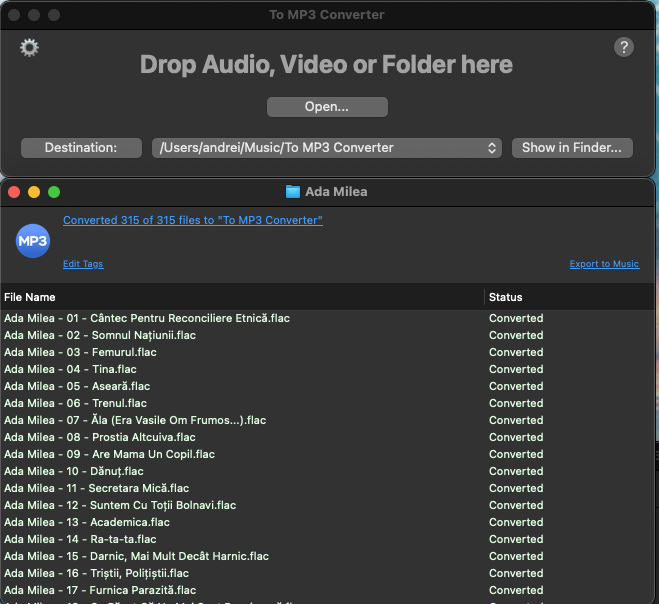Select row 01 - Cântec Pentru Reconciliere Etnică.flac
Screen dimensions: 659x604
[x=327, y=318]
